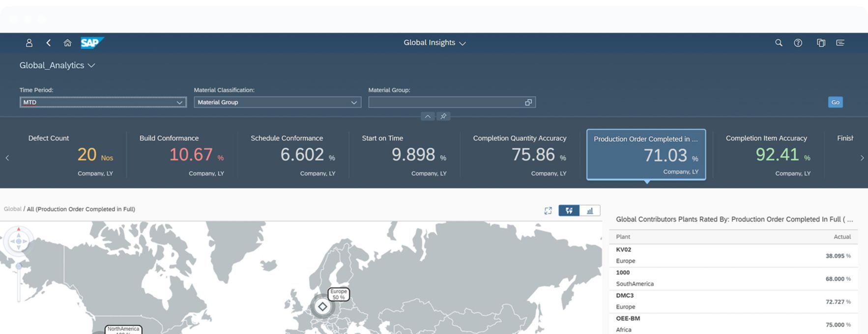This screenshot has width=868, height=334.
Task: Open the header list menu icon
Action: tap(840, 43)
